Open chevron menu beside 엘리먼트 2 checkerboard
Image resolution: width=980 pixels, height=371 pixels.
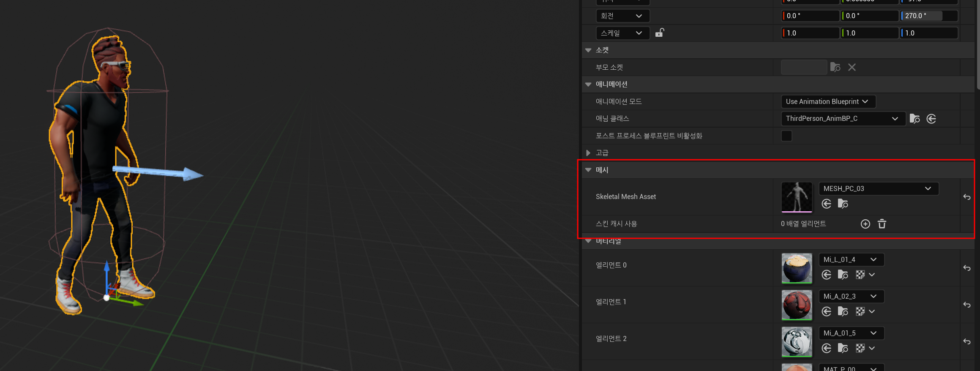(872, 349)
